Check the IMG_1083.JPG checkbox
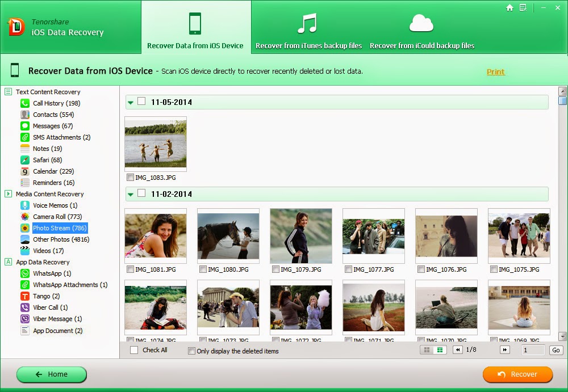 click(x=131, y=178)
